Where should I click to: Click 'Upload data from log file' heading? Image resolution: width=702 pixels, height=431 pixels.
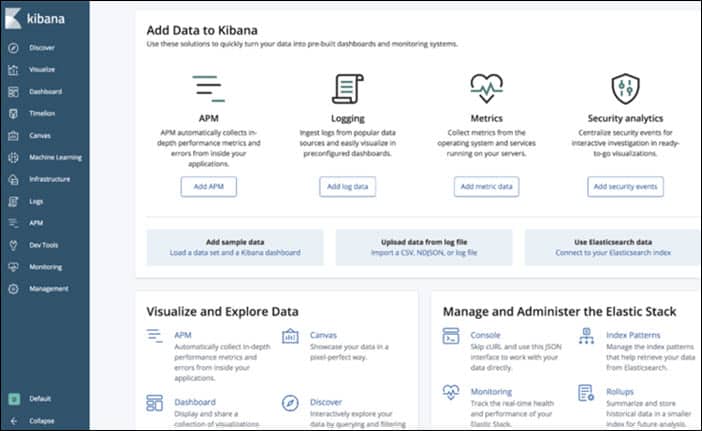424,242
